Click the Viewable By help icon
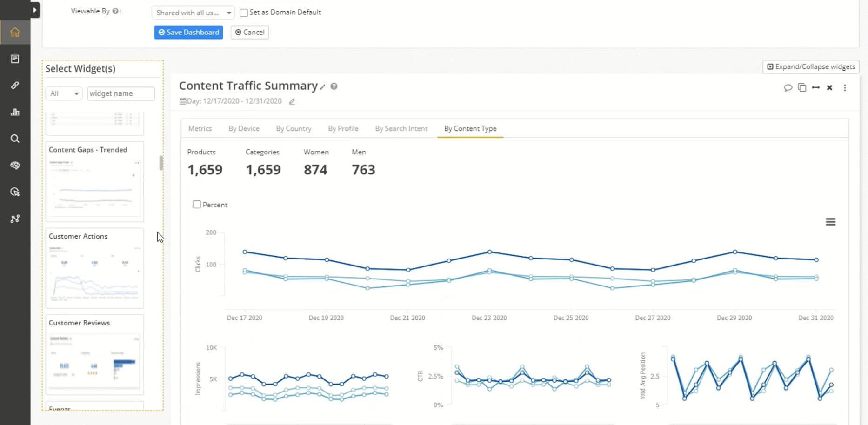The image size is (868, 425). pos(115,11)
